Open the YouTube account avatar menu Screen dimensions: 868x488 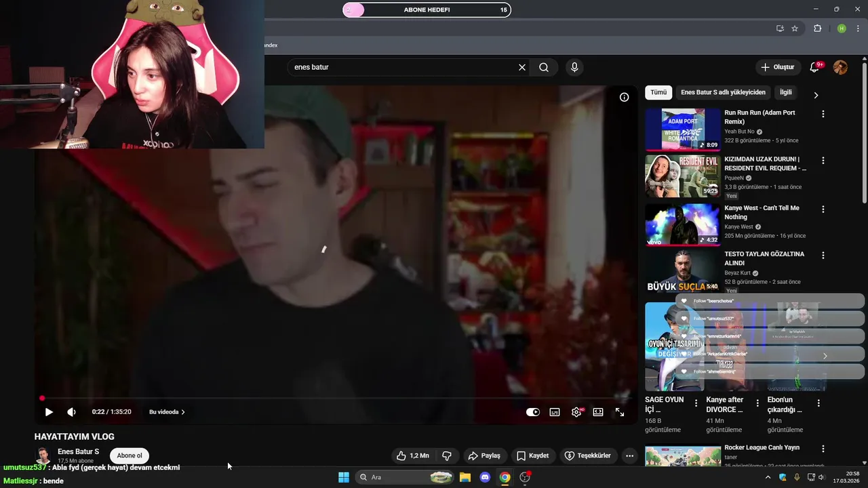coord(840,67)
